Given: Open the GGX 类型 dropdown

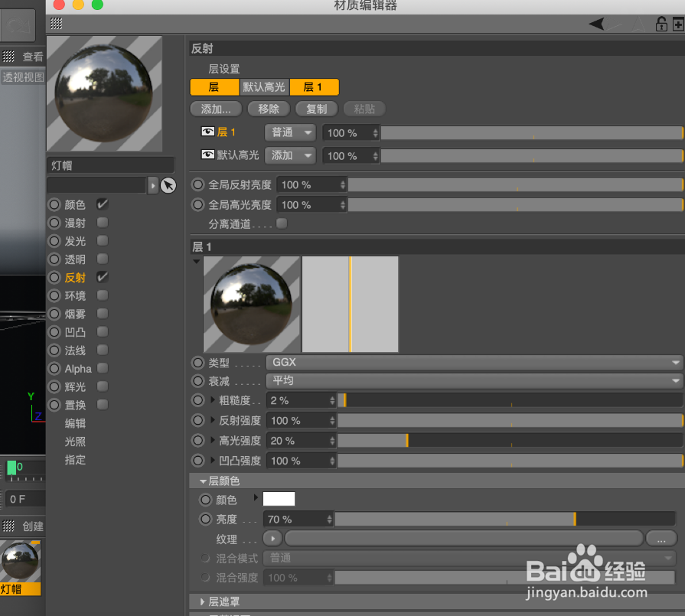Looking at the screenshot, I should click(x=471, y=362).
